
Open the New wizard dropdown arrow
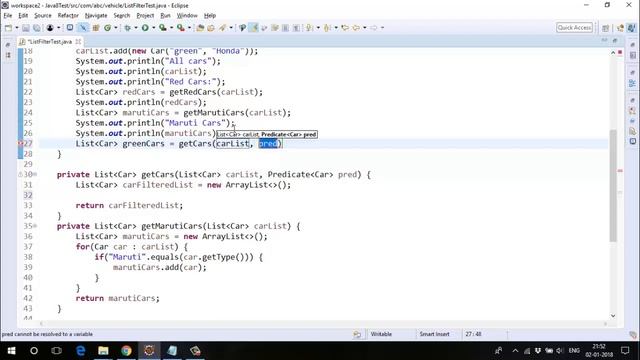17,28
